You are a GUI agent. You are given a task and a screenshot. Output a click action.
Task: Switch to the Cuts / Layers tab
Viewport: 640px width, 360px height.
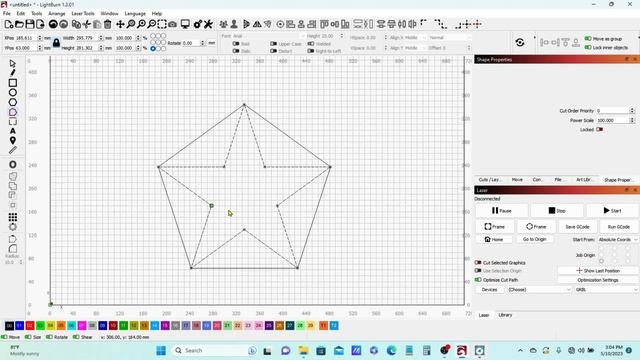point(489,180)
